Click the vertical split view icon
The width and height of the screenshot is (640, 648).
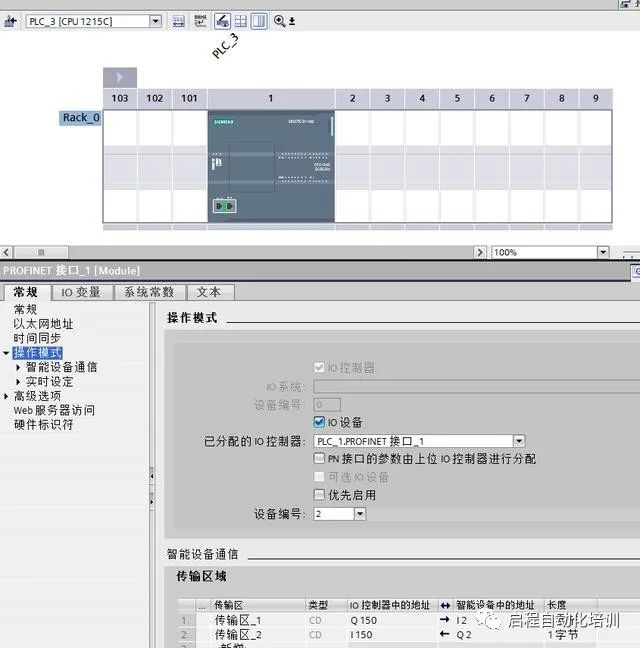(x=259, y=21)
